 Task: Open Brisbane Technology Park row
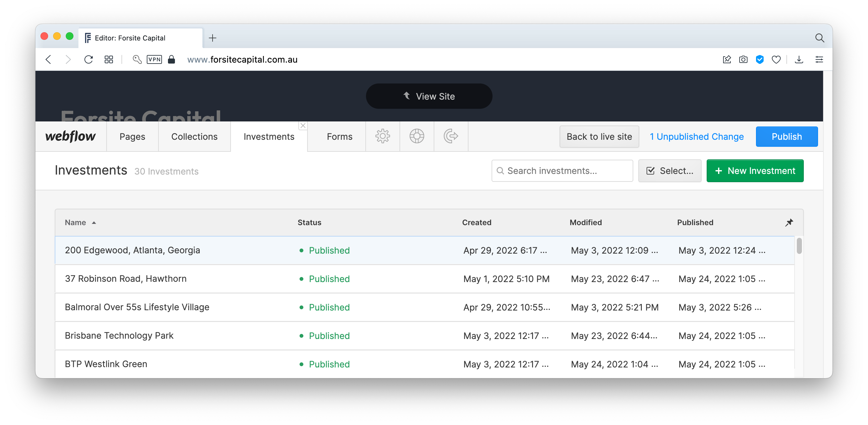pos(425,336)
